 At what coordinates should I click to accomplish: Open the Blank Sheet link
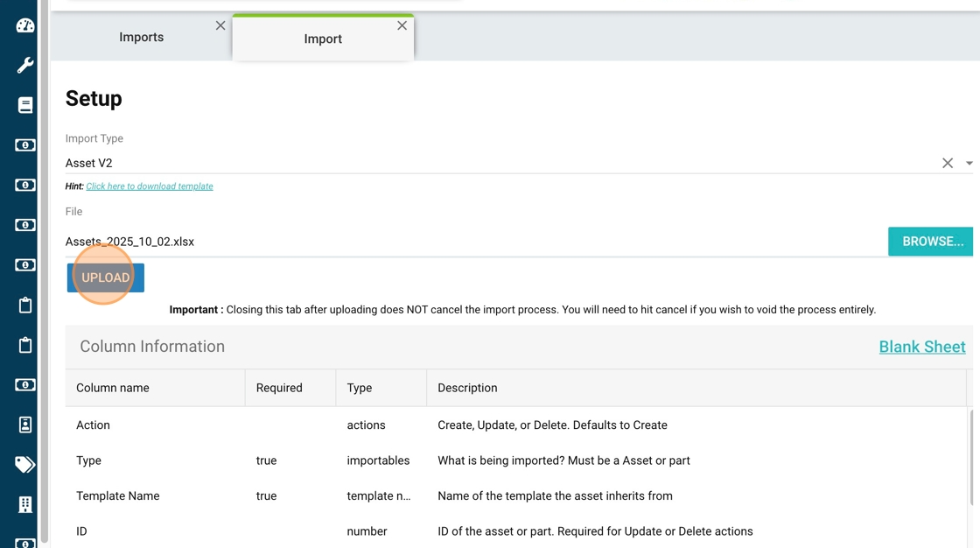pyautogui.click(x=921, y=347)
